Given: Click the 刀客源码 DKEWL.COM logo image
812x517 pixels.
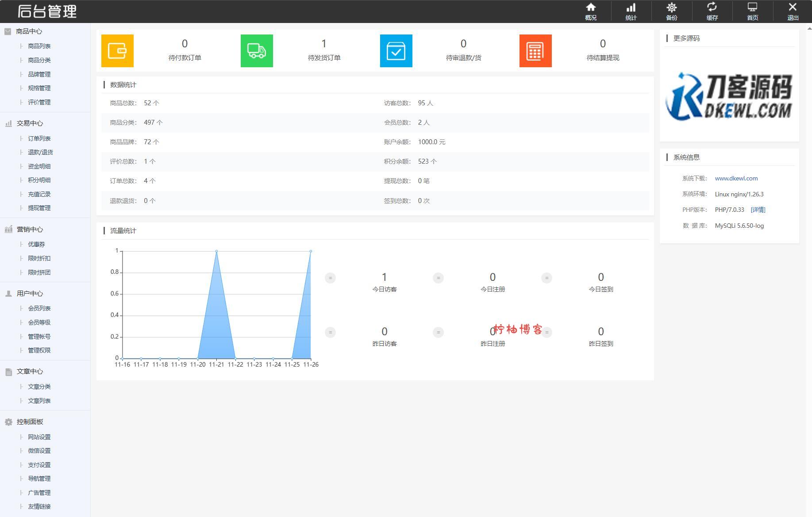Looking at the screenshot, I should [x=729, y=96].
